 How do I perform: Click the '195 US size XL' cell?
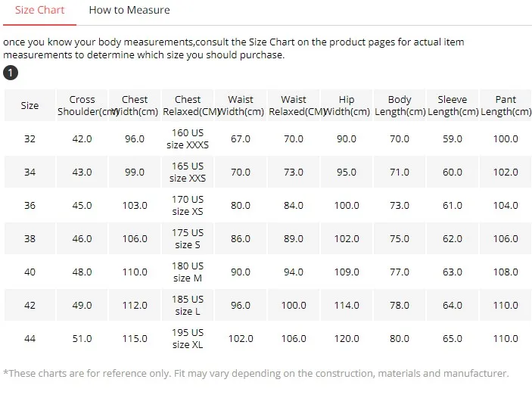(x=188, y=338)
